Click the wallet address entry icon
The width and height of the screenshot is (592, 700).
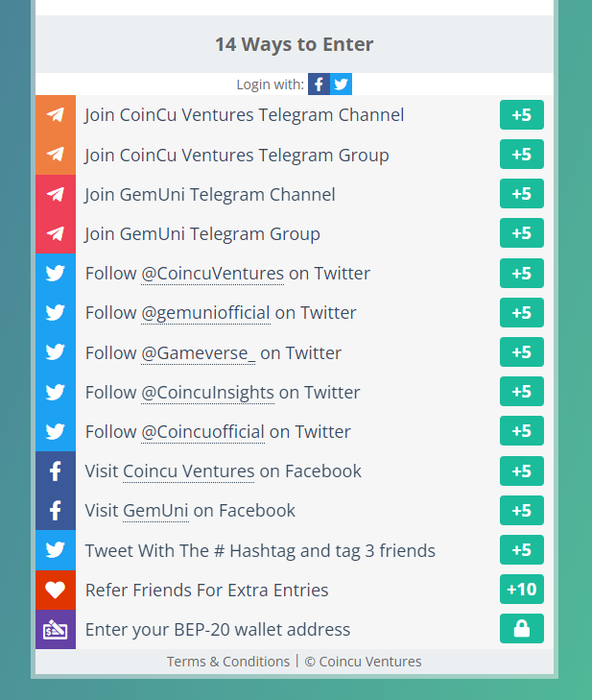pyautogui.click(x=56, y=630)
